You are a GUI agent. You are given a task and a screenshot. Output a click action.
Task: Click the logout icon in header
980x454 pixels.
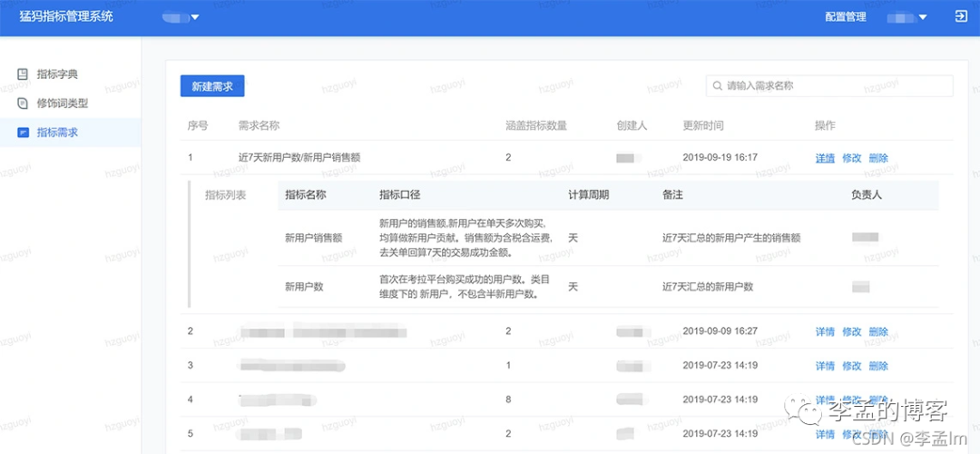click(x=961, y=17)
